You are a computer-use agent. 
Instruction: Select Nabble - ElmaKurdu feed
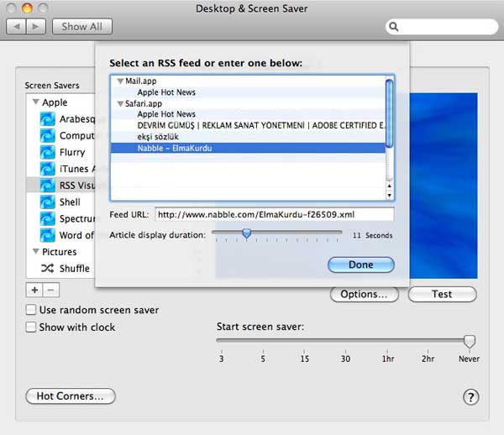(248, 148)
